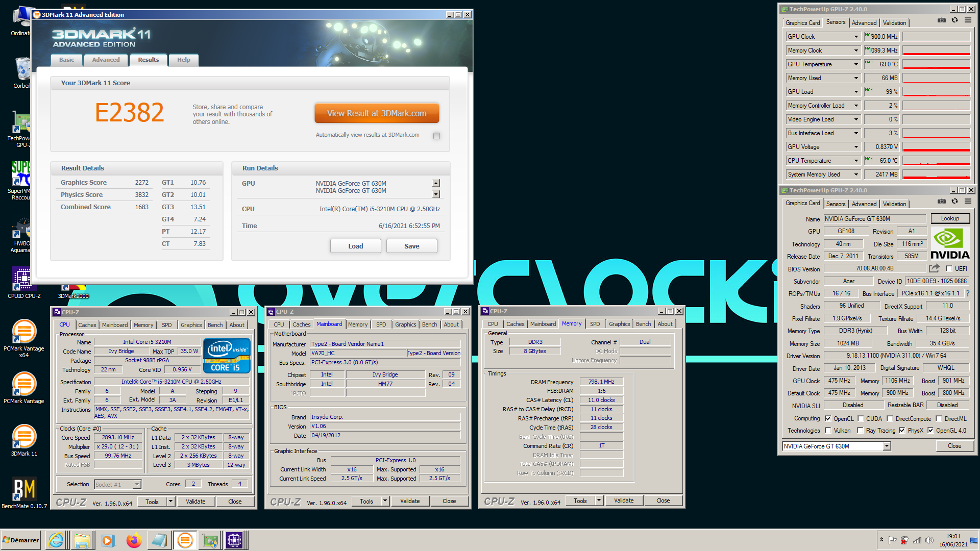Open HWBOT Aquamark desktop icon
This screenshot has height=551, width=980.
pos(21,236)
